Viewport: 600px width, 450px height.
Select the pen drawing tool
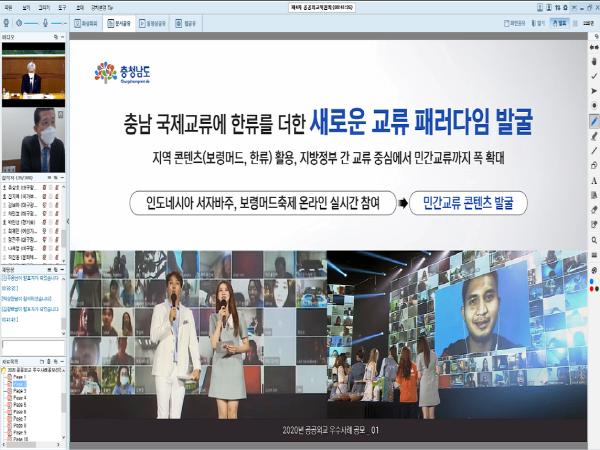tap(593, 120)
